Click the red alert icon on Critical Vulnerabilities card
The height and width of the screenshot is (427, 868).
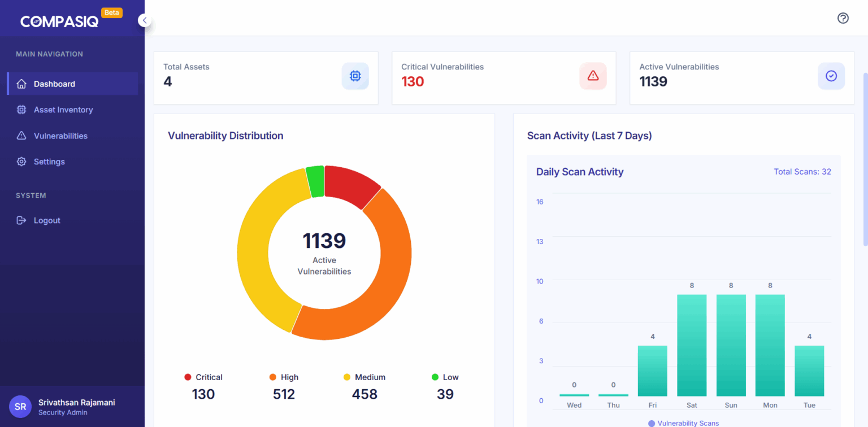tap(593, 76)
